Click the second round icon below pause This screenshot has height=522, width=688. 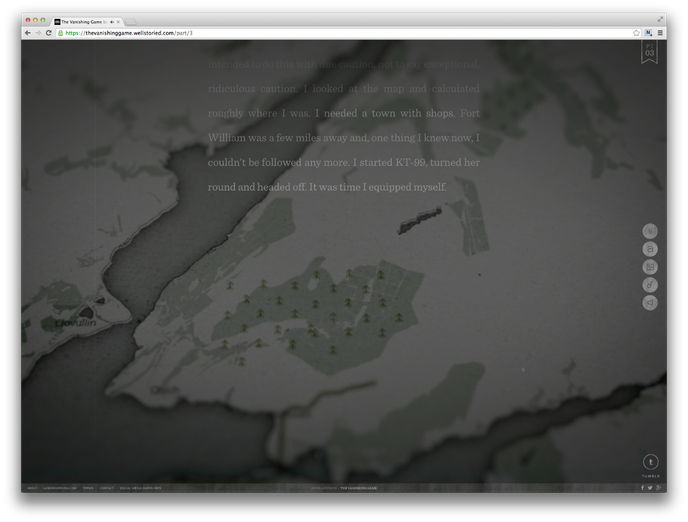(x=650, y=249)
